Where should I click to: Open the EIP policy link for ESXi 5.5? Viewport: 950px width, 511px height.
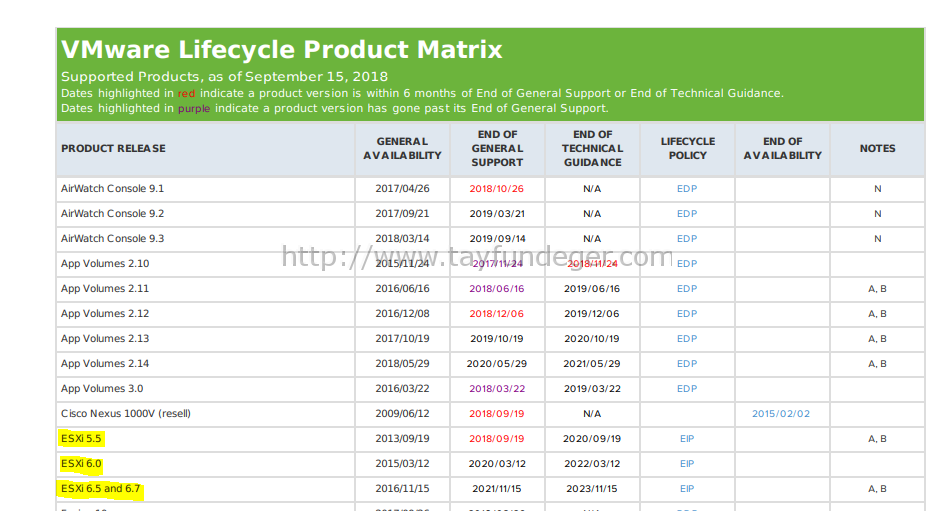[x=686, y=438]
